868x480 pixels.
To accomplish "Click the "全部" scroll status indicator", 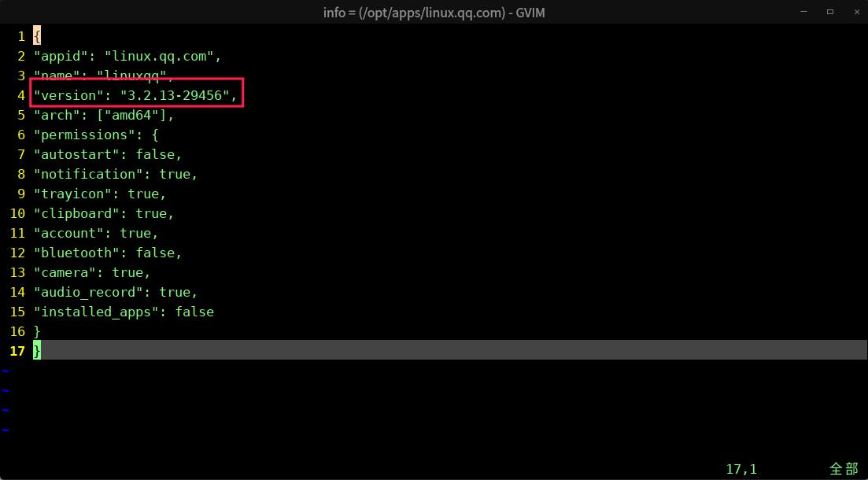I will click(844, 470).
